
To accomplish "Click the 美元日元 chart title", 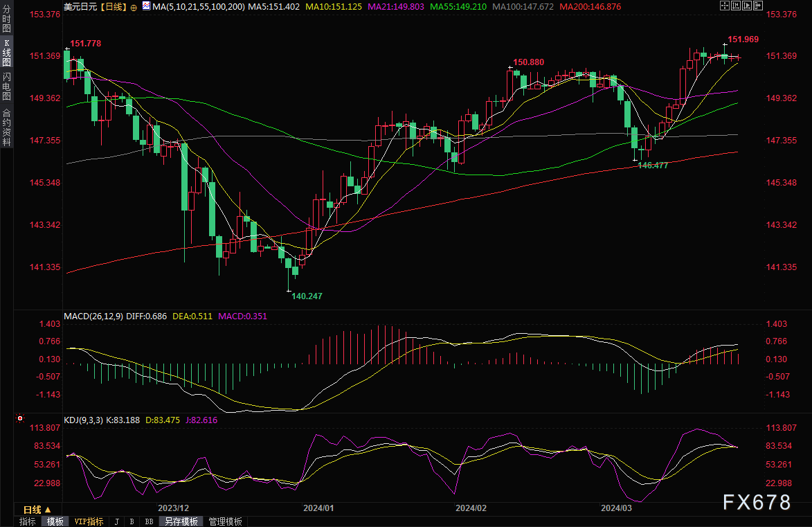I will [x=80, y=7].
